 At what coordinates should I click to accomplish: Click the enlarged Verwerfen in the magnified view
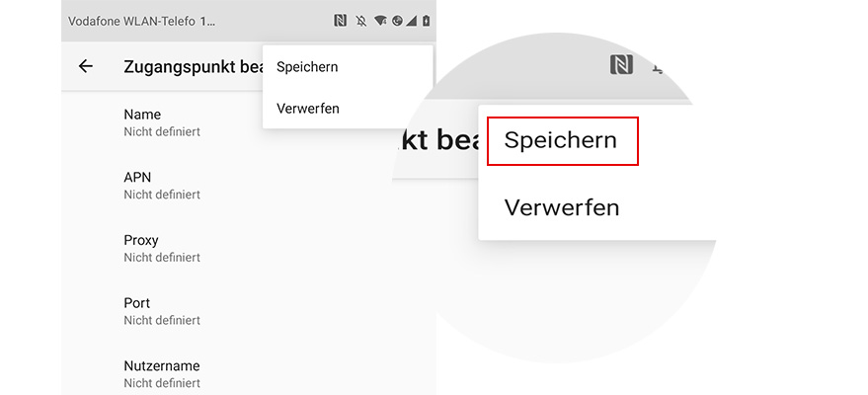coord(562,208)
